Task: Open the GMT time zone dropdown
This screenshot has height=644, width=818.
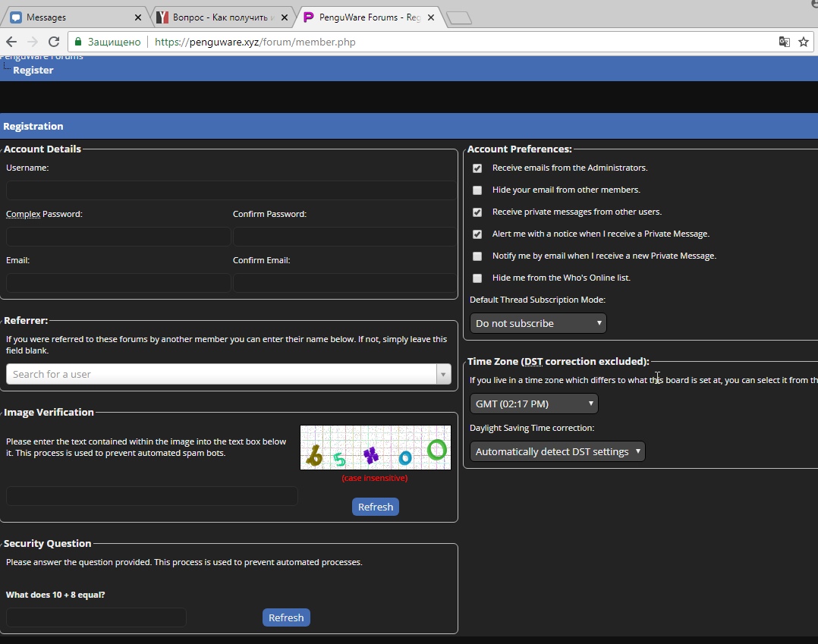Action: [534, 404]
